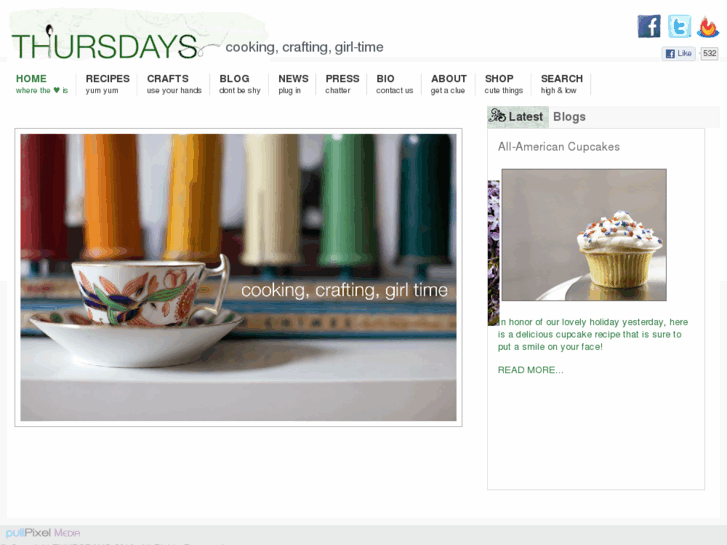The image size is (727, 545).
Task: Go to the CRAFTS section
Action: pyautogui.click(x=174, y=84)
